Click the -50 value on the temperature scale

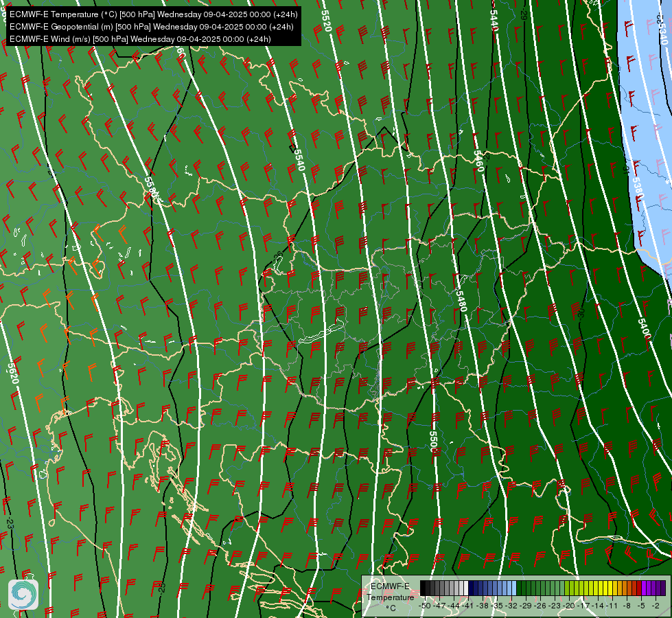point(425,606)
